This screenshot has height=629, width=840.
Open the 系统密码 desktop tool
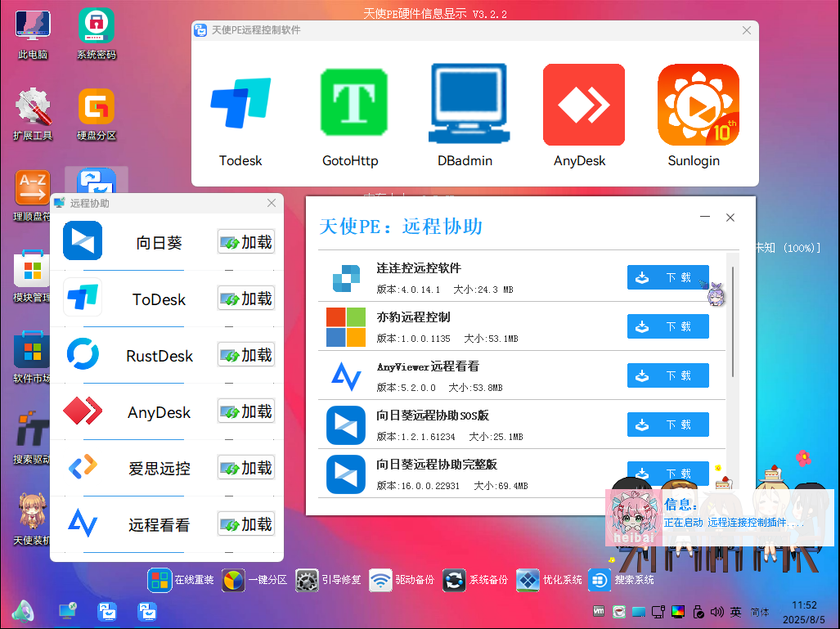point(95,26)
